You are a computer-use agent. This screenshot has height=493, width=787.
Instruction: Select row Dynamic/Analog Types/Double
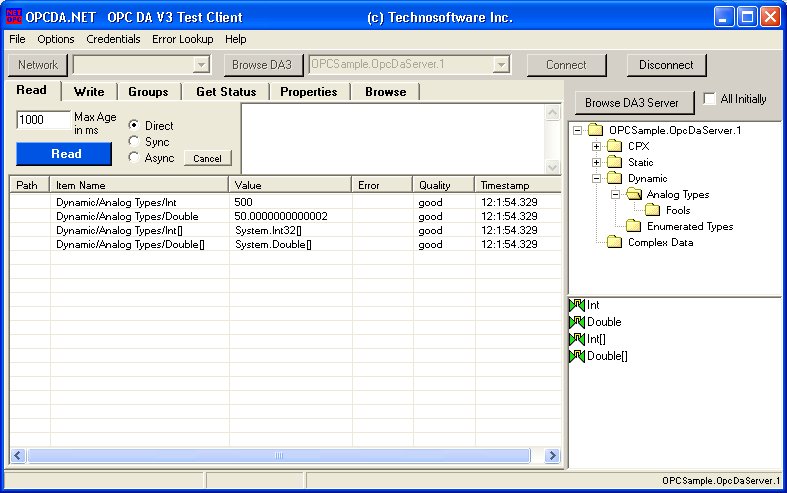(285, 216)
